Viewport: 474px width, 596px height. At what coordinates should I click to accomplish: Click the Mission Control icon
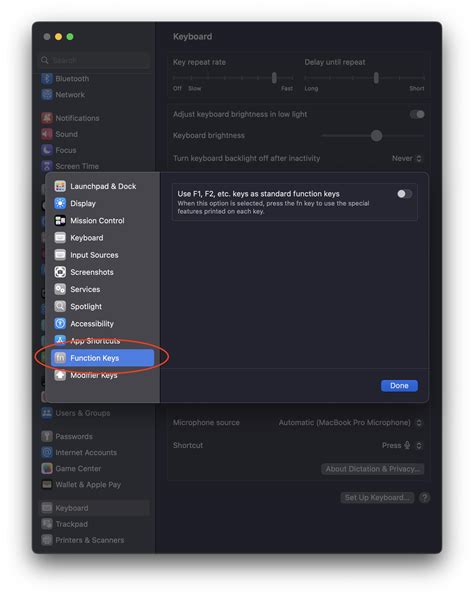click(x=60, y=220)
